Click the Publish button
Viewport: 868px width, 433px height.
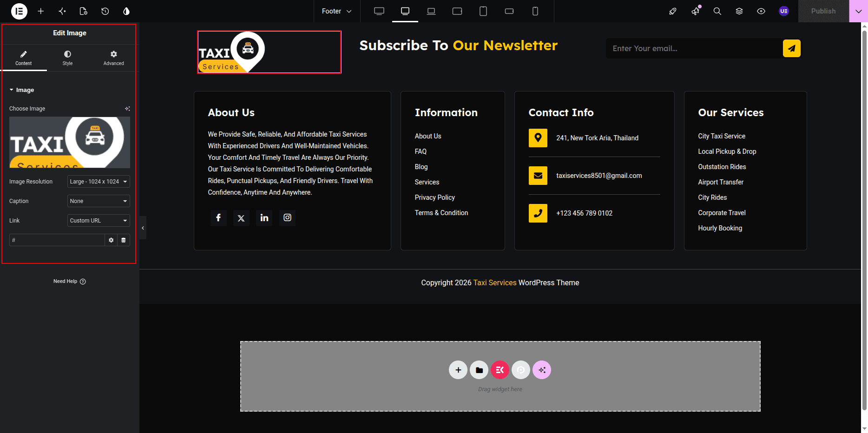823,11
